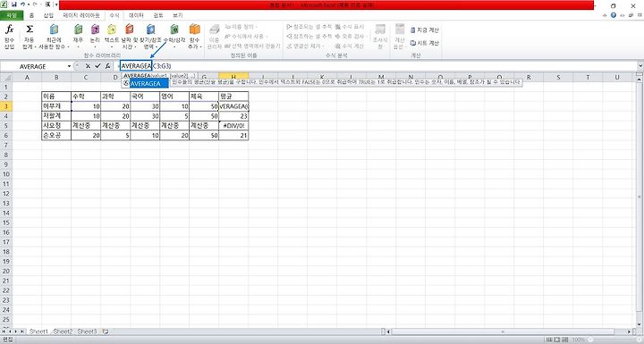This screenshot has width=644, height=344.
Task: Open the Financial (재무) functions library
Action: point(78,37)
